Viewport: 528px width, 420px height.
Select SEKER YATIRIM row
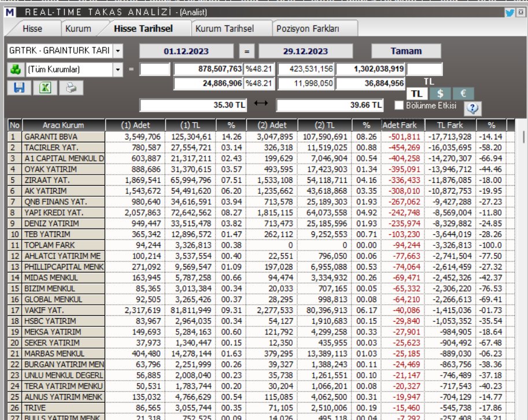(x=261, y=342)
